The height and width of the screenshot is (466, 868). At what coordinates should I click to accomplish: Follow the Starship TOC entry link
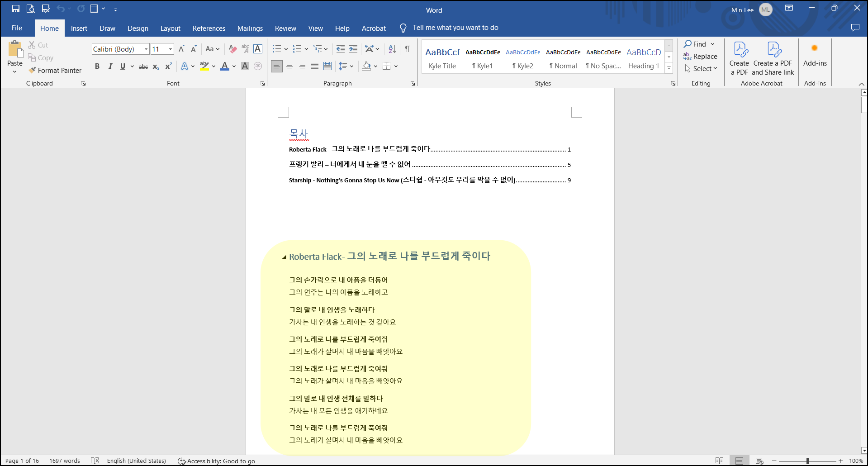tap(430, 180)
